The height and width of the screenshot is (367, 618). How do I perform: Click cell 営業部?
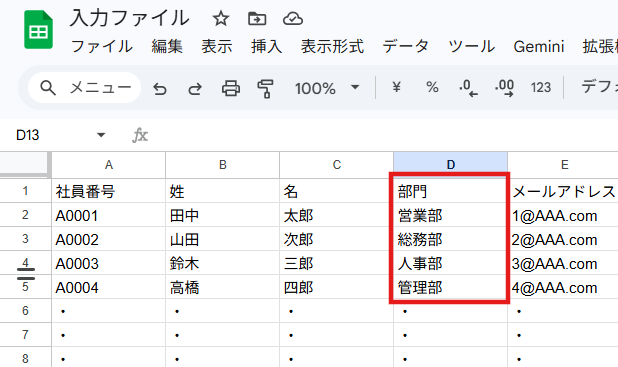[x=450, y=215]
